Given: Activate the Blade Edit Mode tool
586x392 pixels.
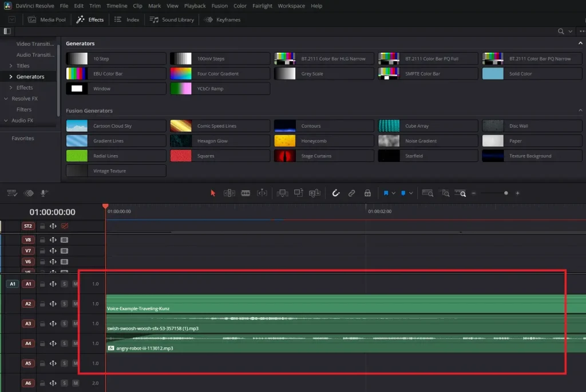Looking at the screenshot, I should [x=246, y=193].
